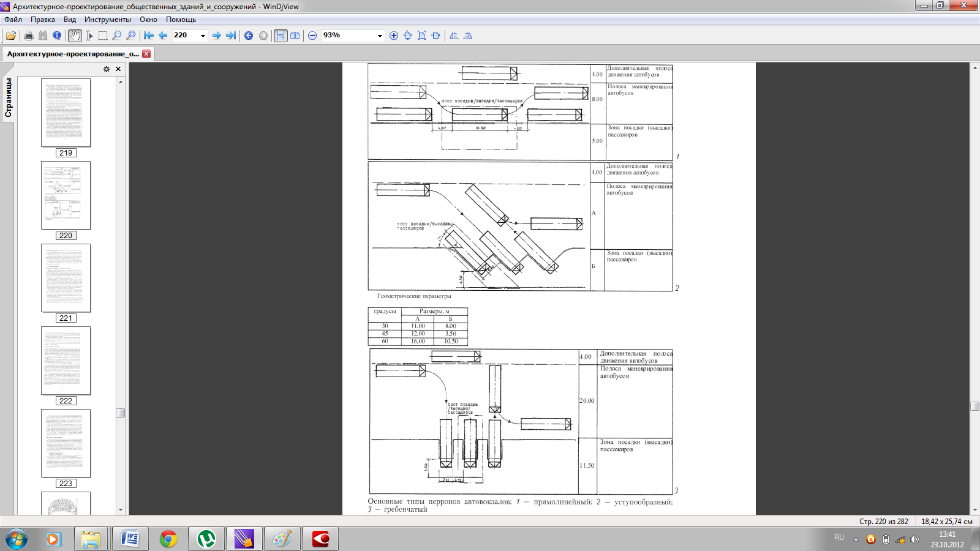The image size is (980, 551).
Task: Select the Страницы sidebar tab
Action: pyautogui.click(x=9, y=98)
